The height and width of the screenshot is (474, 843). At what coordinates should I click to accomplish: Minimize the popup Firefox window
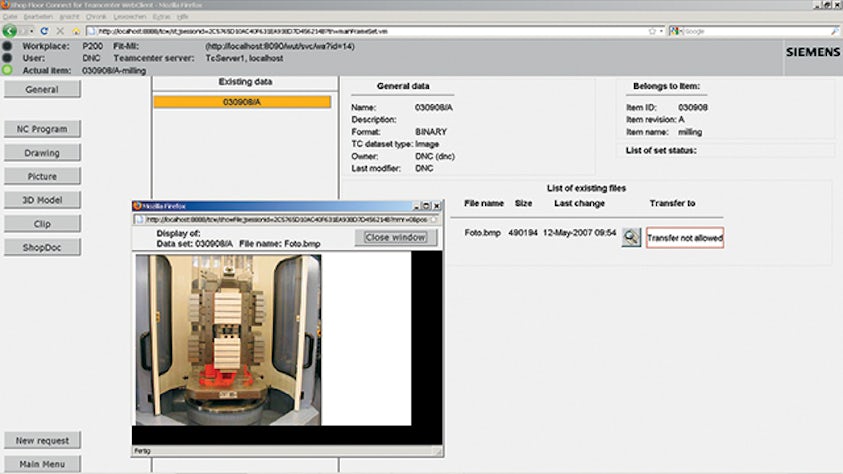pyautogui.click(x=416, y=206)
